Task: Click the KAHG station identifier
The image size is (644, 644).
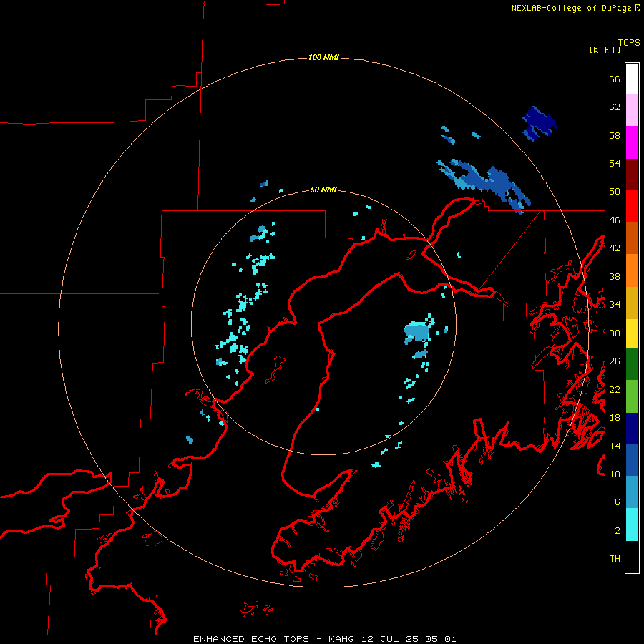Action: pos(343,639)
